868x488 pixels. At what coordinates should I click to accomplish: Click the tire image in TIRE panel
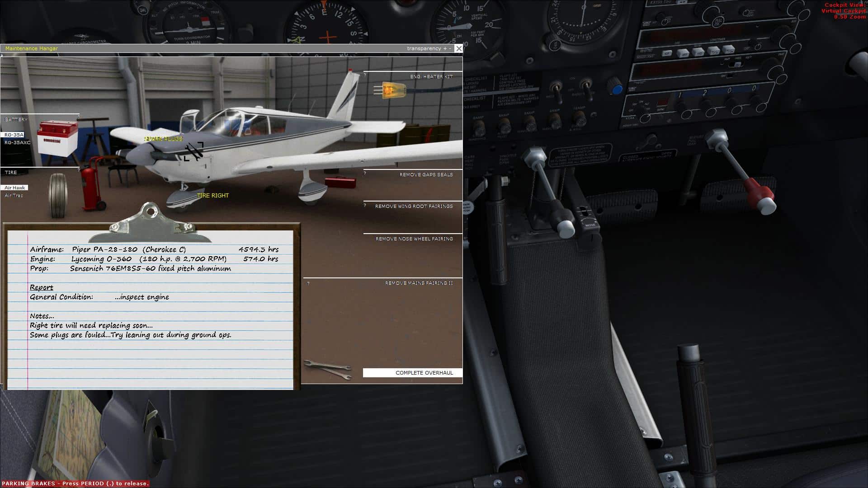click(58, 195)
